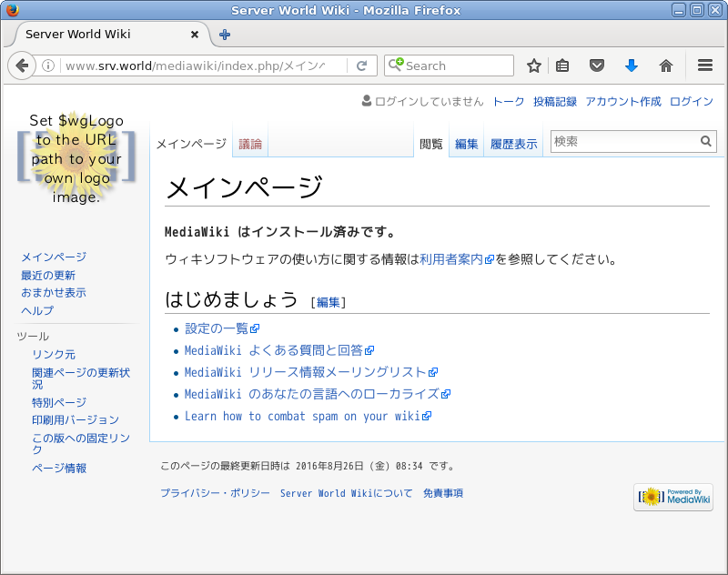The height and width of the screenshot is (575, 728).
Task: Open この版への固定リンク tool link
Action: click(81, 443)
